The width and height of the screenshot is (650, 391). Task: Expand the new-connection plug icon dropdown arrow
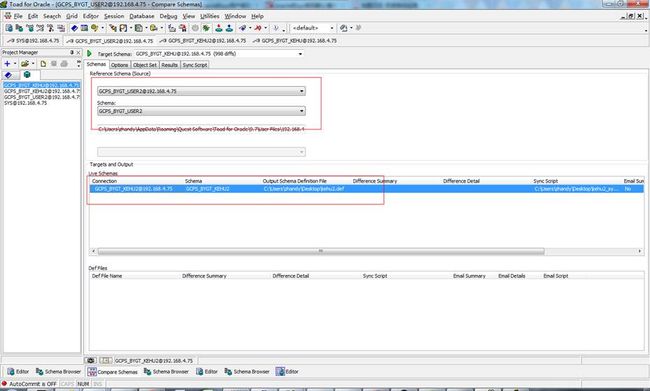[250, 28]
